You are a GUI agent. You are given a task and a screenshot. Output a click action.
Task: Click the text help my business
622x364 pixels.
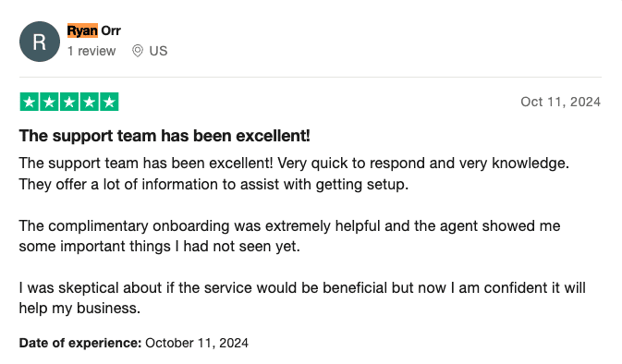point(79,308)
